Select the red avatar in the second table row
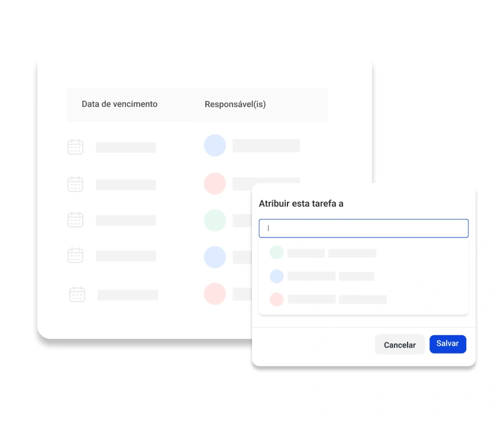This screenshot has height=427, width=504. point(215,184)
